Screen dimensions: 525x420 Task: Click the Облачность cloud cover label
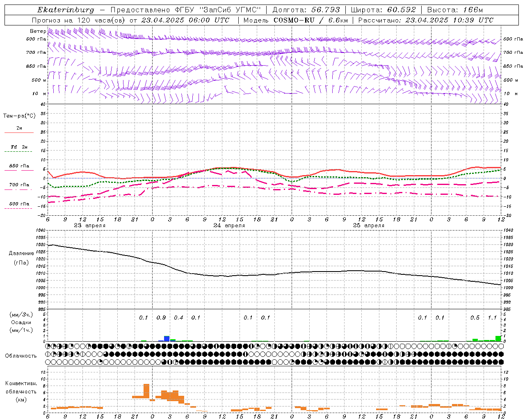point(21,356)
